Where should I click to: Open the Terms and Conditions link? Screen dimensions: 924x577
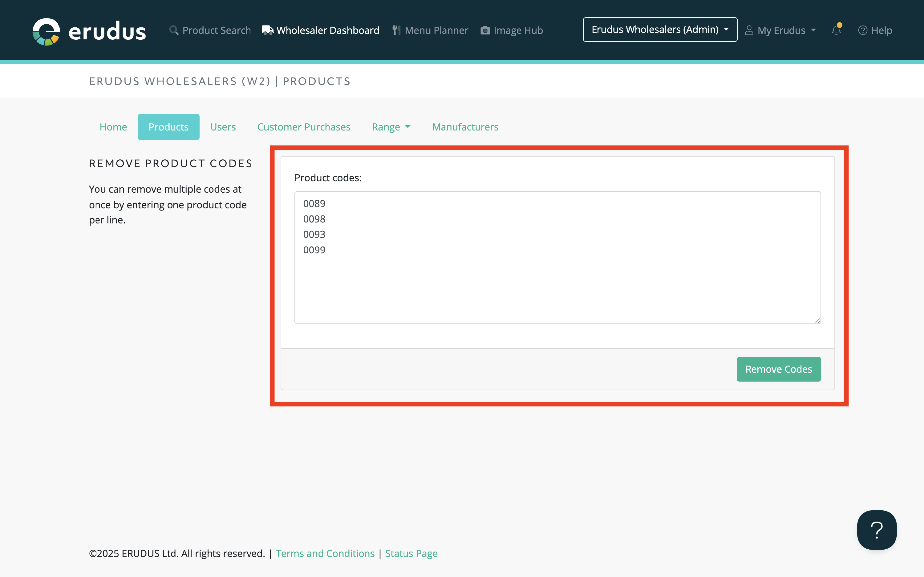[x=325, y=553]
